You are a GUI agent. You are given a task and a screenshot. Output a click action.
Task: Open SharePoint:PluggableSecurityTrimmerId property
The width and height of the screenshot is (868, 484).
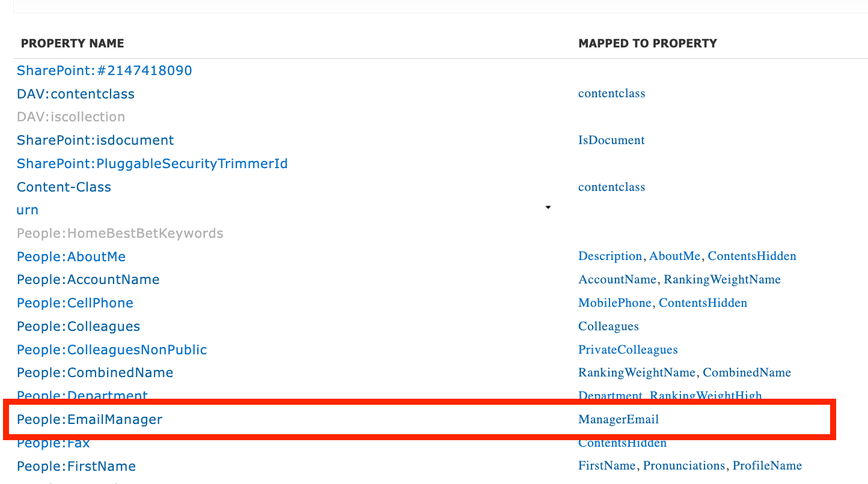click(x=152, y=163)
